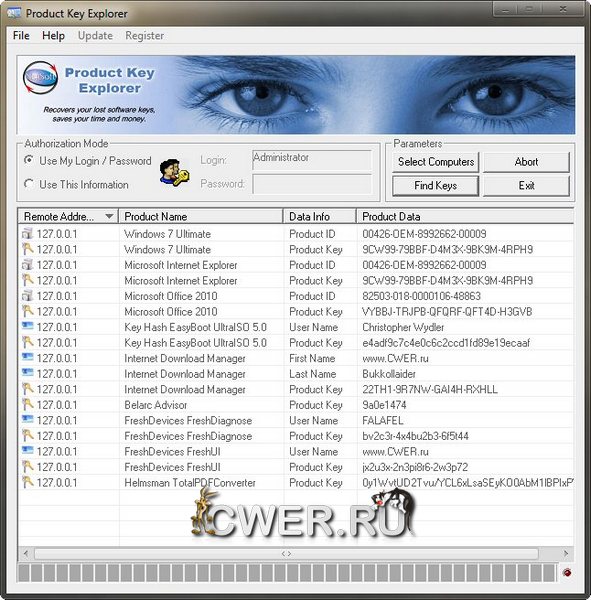
Task: Click the key icon for Helmsman TotalPDFConverter row
Action: [x=28, y=482]
